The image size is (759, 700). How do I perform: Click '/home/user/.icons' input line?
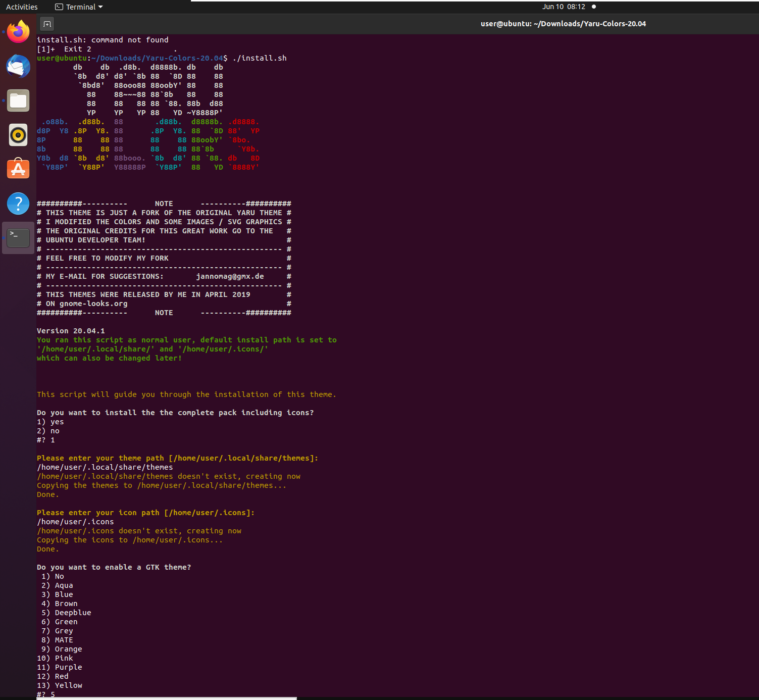tap(75, 522)
